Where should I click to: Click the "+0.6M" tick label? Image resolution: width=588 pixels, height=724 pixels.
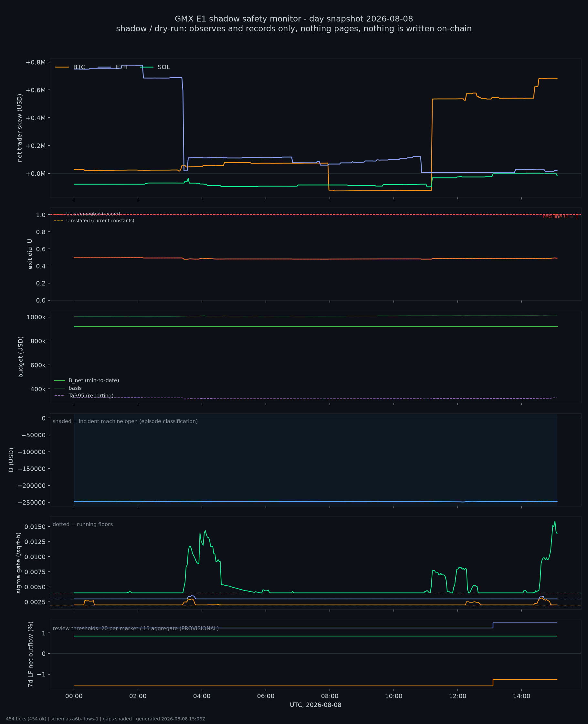(36, 90)
